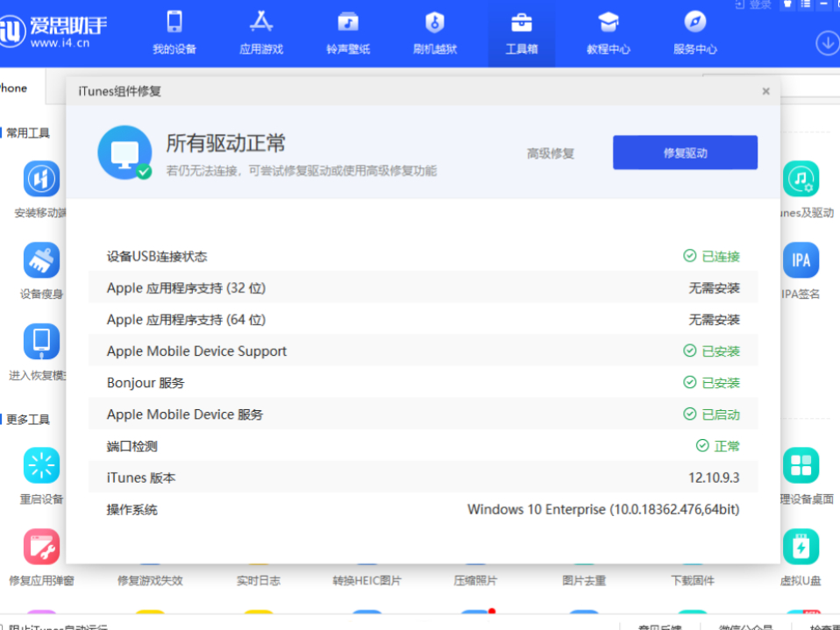The height and width of the screenshot is (630, 840).
Task: Open the 虚拟U盘 tool icon
Action: 801,547
